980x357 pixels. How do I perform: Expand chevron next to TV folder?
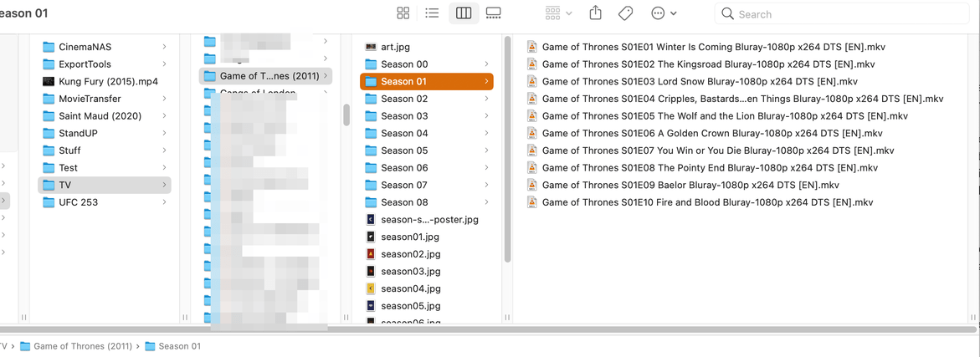[x=164, y=185]
